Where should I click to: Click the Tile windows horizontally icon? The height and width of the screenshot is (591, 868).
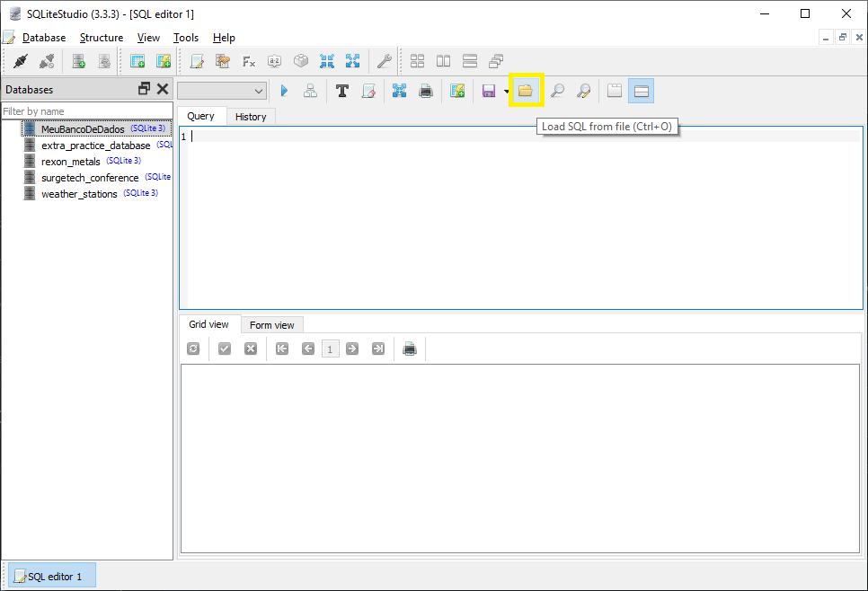[x=443, y=61]
